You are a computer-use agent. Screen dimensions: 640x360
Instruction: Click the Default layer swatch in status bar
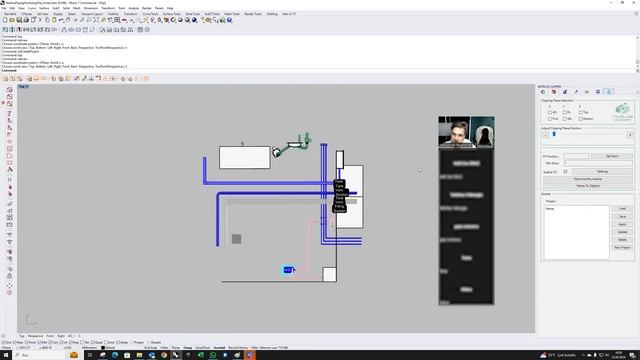click(x=103, y=348)
